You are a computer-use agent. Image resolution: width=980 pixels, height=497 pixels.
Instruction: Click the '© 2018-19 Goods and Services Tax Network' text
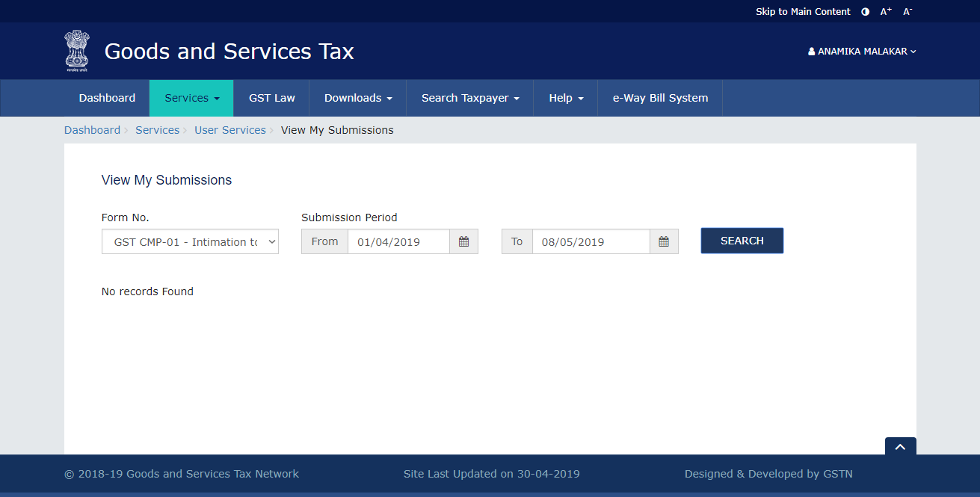pos(182,474)
